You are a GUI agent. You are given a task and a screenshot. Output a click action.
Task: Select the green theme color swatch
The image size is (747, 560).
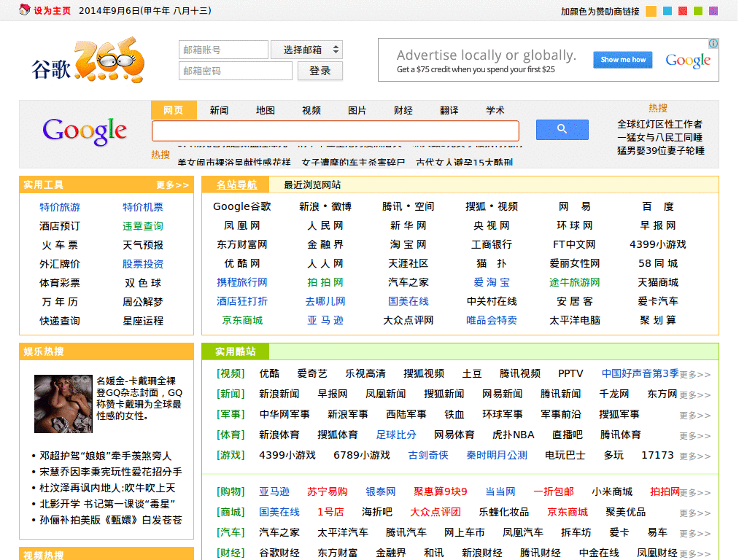(x=698, y=11)
